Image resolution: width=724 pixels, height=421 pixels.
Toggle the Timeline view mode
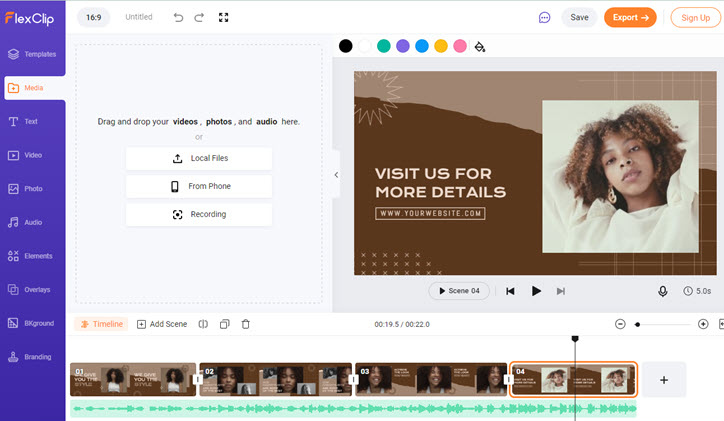click(102, 324)
